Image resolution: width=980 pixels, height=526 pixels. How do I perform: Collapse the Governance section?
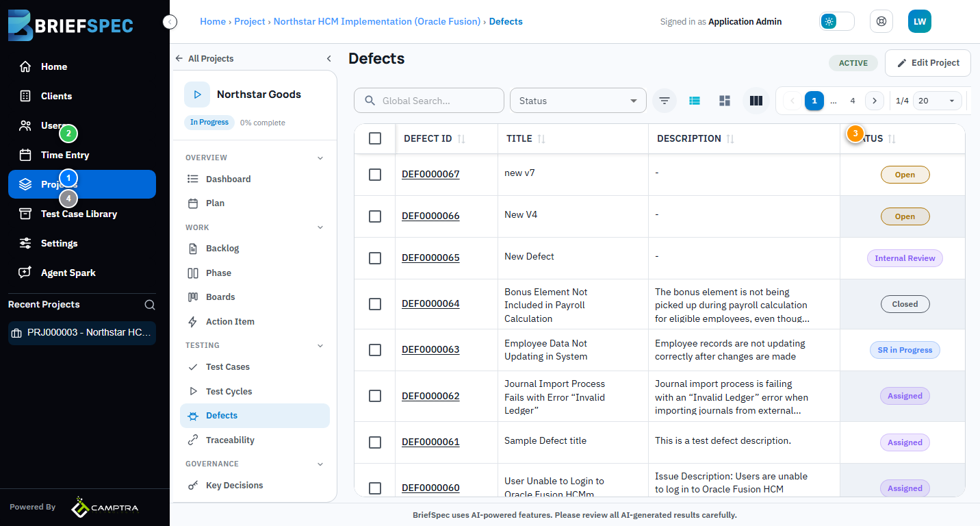320,464
